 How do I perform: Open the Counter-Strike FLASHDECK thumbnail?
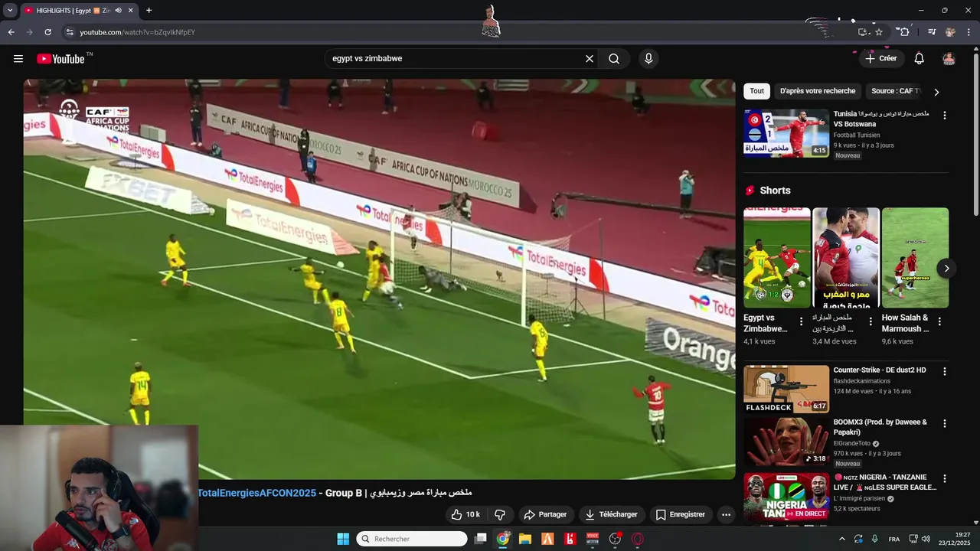coord(786,389)
